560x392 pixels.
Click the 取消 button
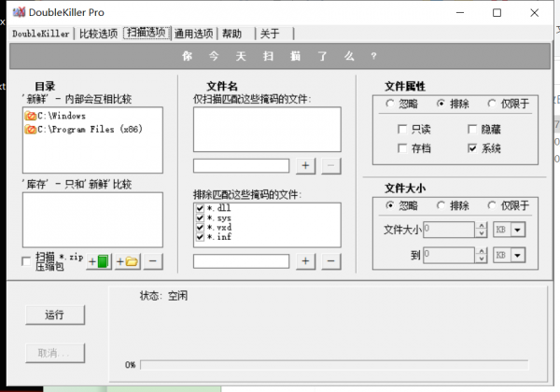pos(55,353)
